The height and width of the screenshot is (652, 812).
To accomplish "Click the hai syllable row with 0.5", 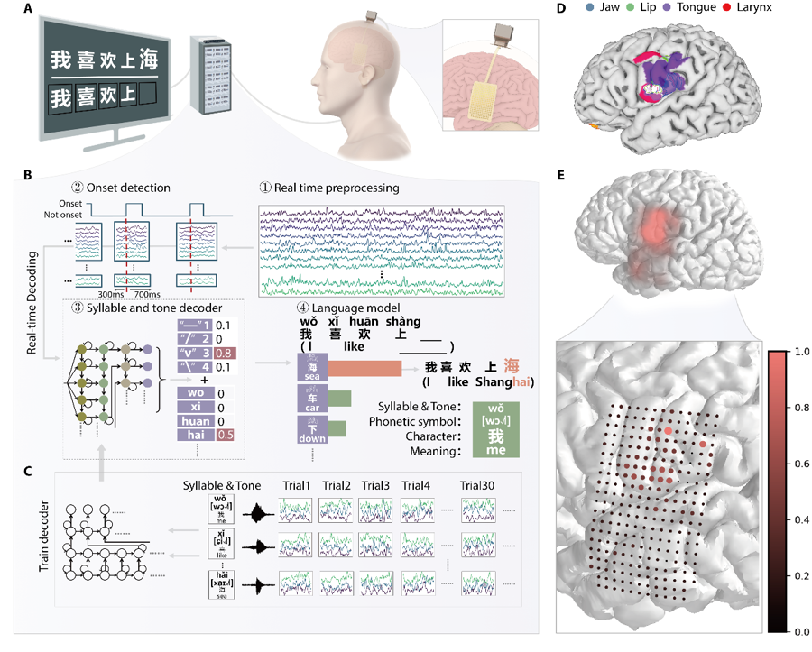I will 211,436.
